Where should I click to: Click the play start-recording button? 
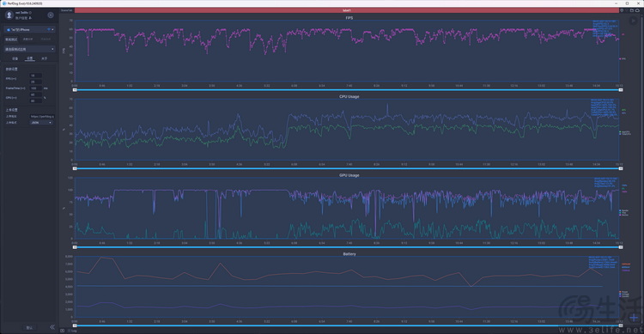(x=634, y=21)
